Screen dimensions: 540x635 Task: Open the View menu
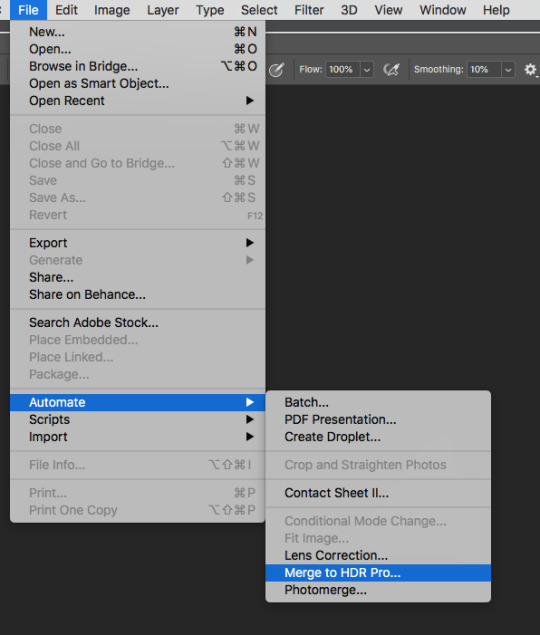point(388,10)
